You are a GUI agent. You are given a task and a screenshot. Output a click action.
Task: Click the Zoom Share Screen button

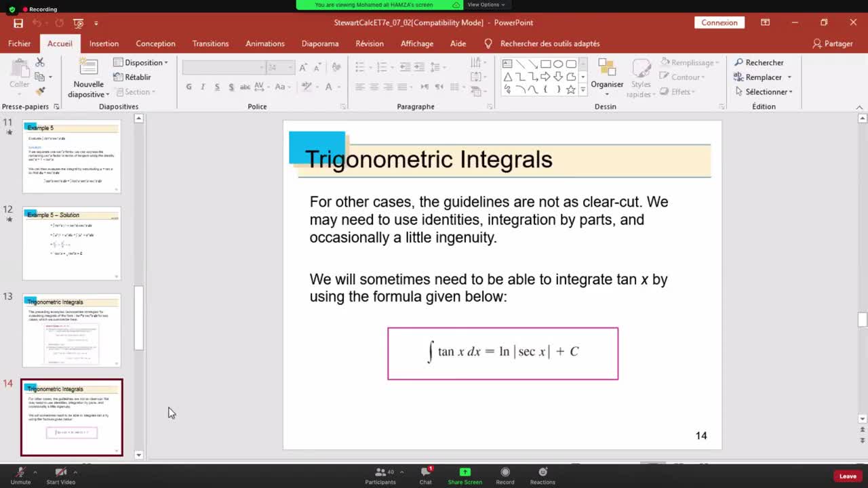pos(465,476)
